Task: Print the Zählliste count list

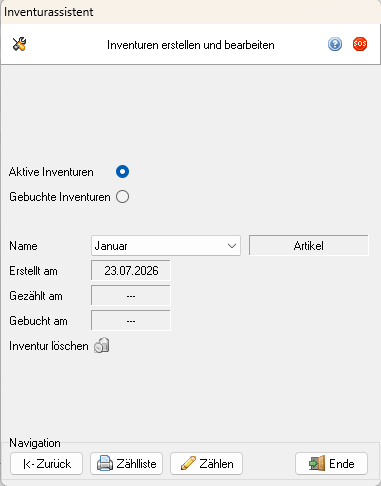Action: [126, 464]
